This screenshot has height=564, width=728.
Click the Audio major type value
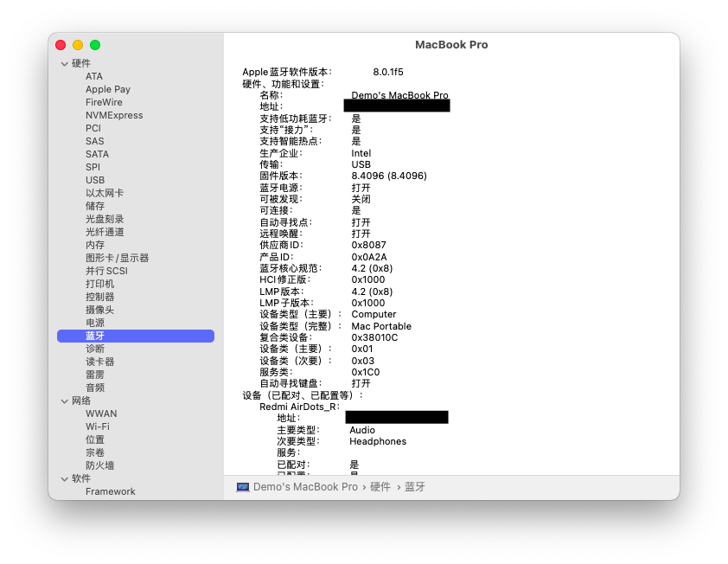pos(362,430)
